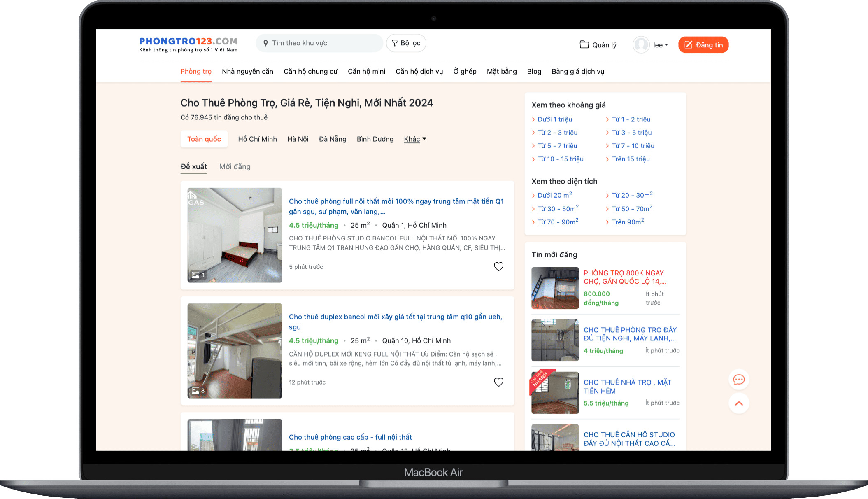Image resolution: width=868 pixels, height=499 pixels.
Task: Click the scroll-to-top arrow button
Action: click(739, 403)
